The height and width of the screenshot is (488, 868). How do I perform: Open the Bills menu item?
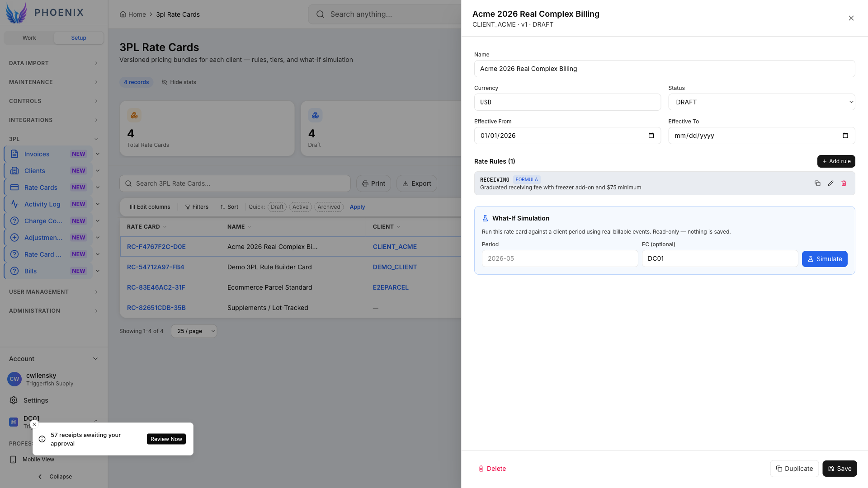[x=48, y=271]
